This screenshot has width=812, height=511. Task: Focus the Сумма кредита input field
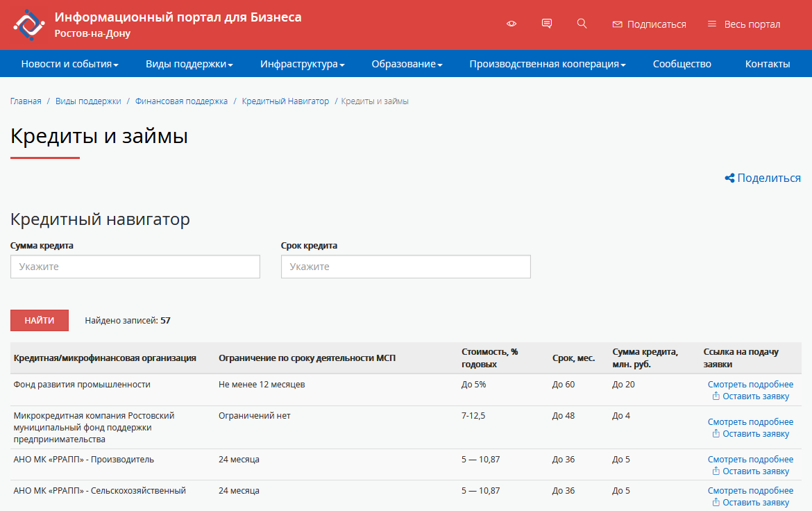(x=135, y=267)
